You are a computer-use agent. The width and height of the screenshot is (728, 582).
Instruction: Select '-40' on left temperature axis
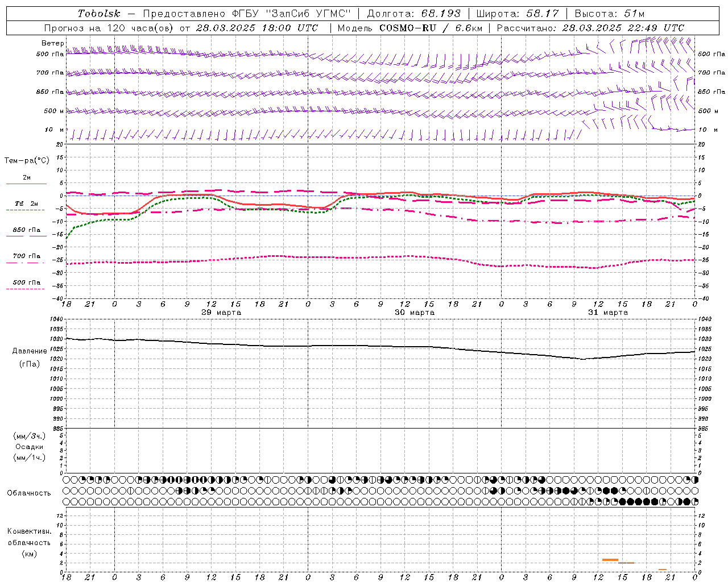(59, 298)
